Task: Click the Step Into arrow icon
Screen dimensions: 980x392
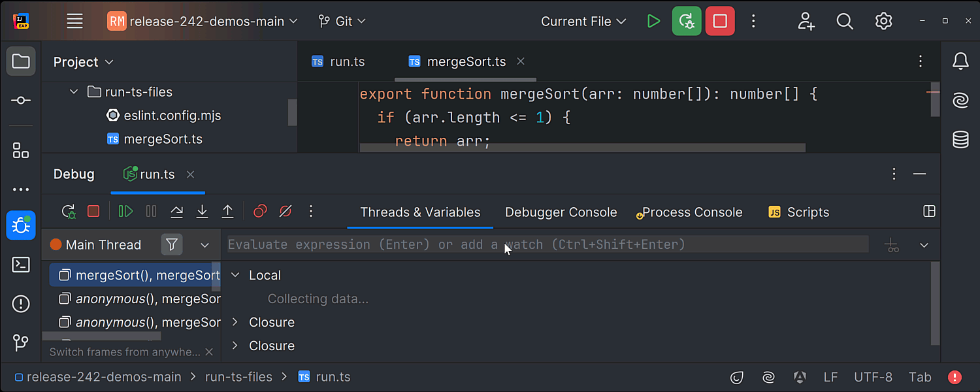Action: (202, 211)
